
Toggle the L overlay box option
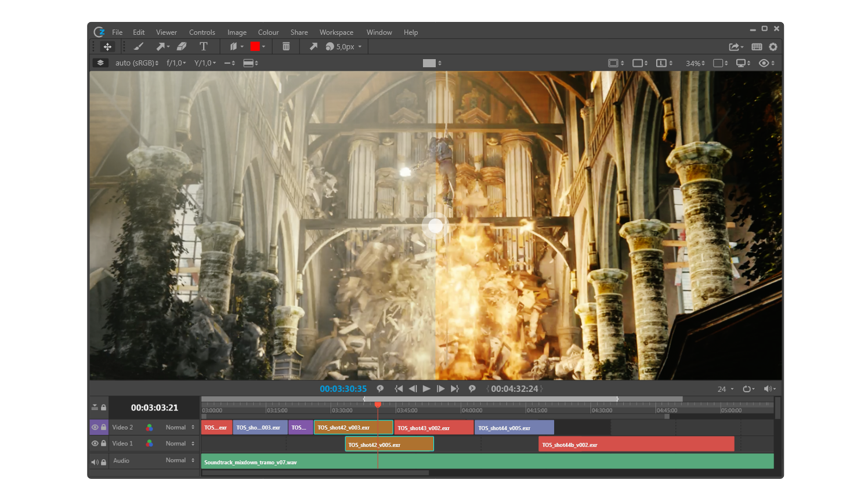tap(661, 63)
